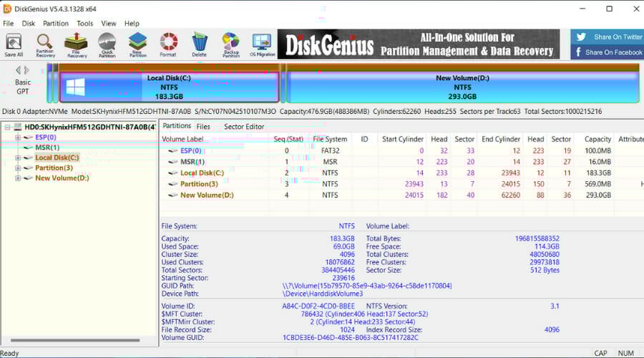Image resolution: width=644 pixels, height=358 pixels.
Task: Open the Partition menu
Action: tap(56, 24)
